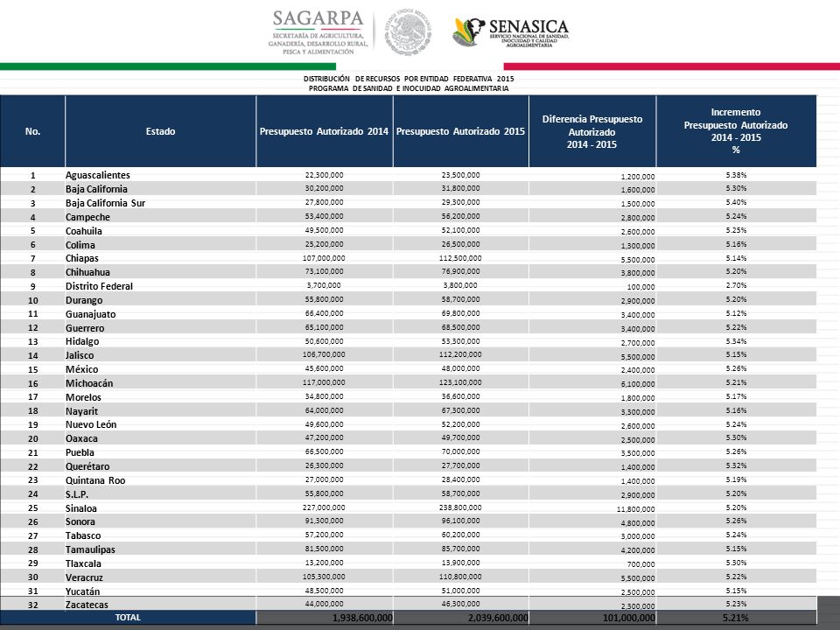Select Distrito Federal's 2014 budget '3,700,000'
The height and width of the screenshot is (630, 840).
[x=324, y=285]
